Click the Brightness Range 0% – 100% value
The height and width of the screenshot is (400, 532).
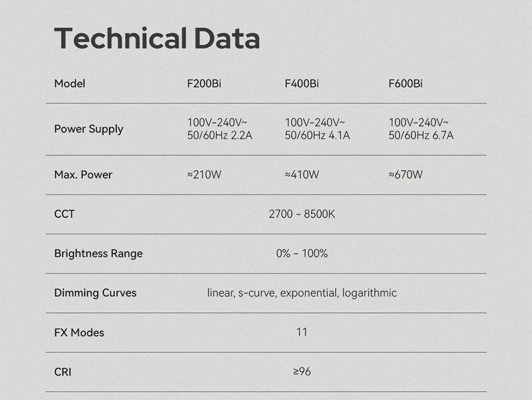(x=302, y=253)
